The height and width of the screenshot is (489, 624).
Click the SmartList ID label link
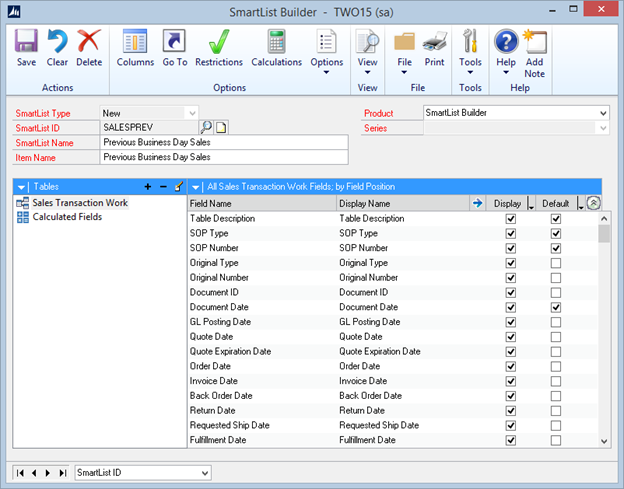coord(37,128)
